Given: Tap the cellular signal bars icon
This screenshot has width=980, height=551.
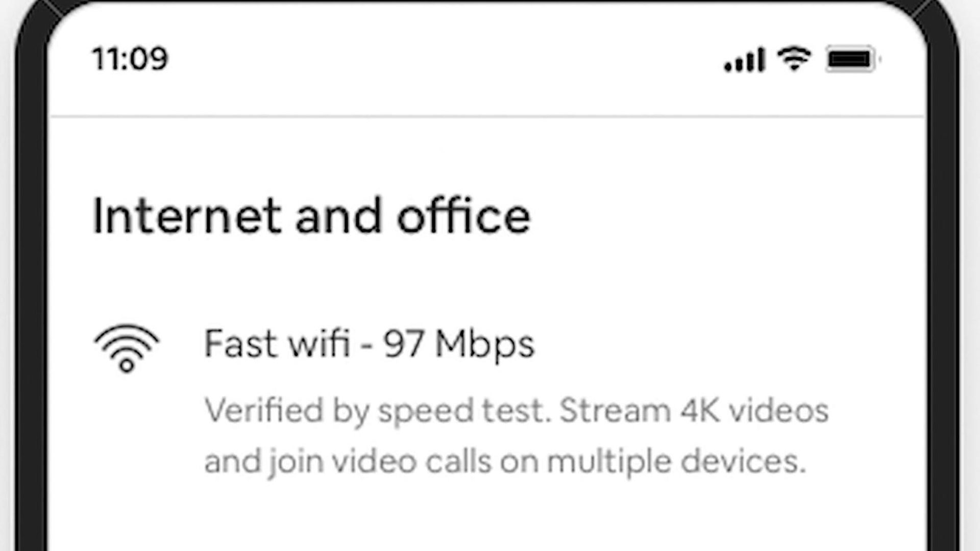Looking at the screenshot, I should click(x=744, y=60).
